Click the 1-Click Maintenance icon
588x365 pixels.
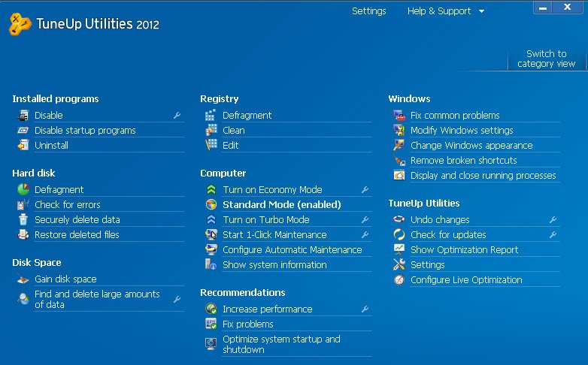[x=211, y=234]
